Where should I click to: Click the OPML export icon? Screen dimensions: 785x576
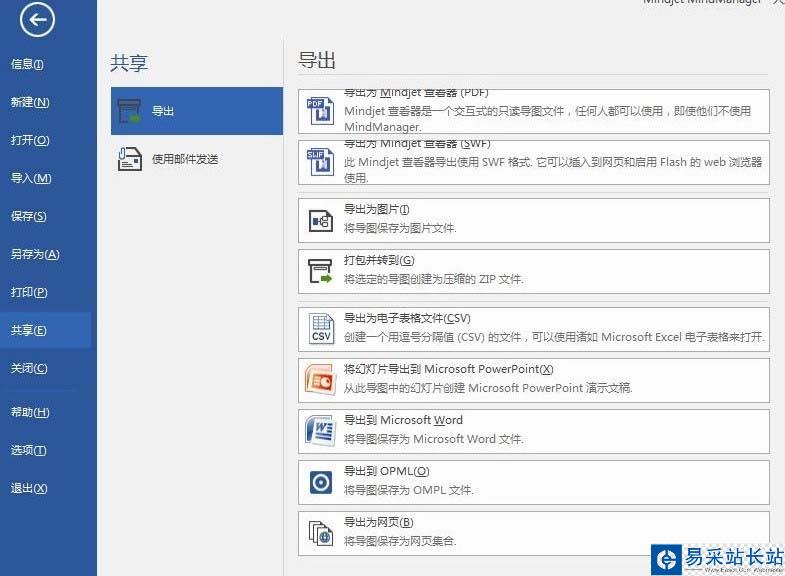tap(320, 482)
